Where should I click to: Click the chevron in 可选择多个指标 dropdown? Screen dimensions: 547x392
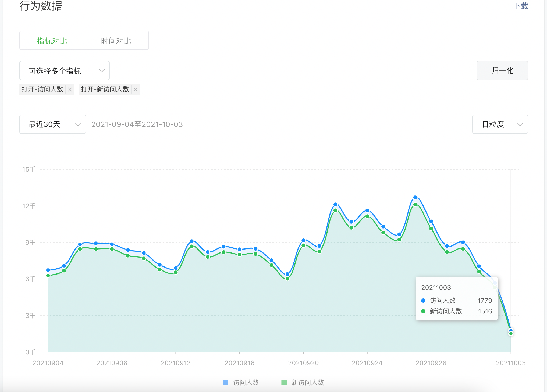pyautogui.click(x=101, y=71)
